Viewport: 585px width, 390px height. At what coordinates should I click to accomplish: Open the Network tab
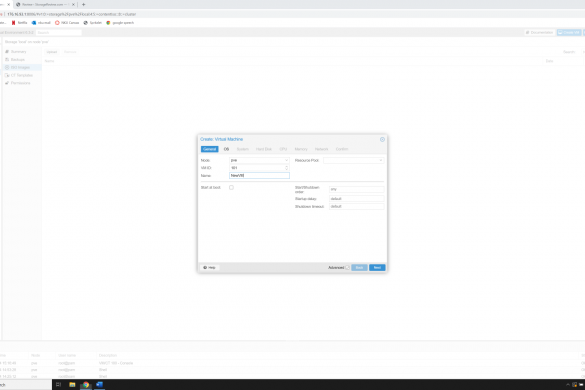pyautogui.click(x=321, y=149)
